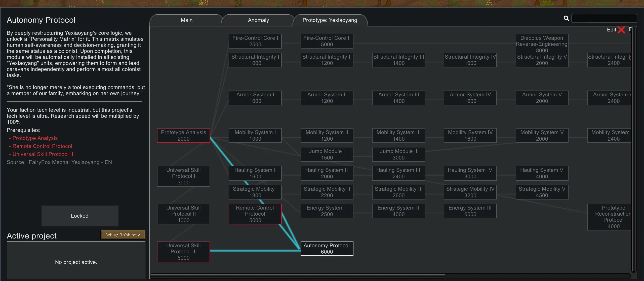Toggle the Edit mode checkbox
The height and width of the screenshot is (281, 644).
pyautogui.click(x=621, y=30)
